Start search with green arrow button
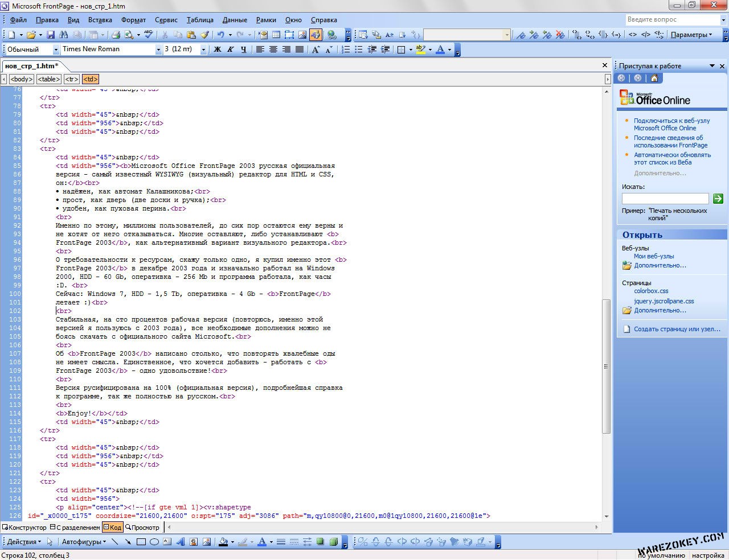The height and width of the screenshot is (560, 729). pos(718,199)
